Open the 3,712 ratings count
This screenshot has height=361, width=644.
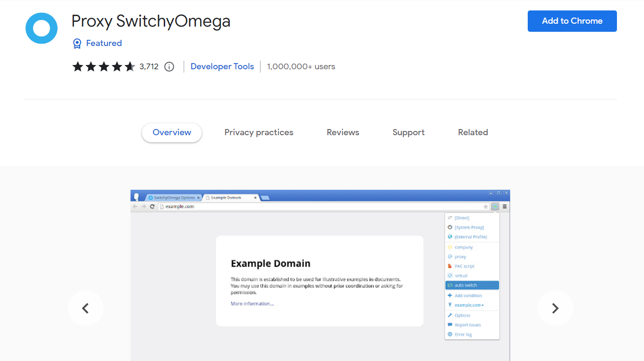pyautogui.click(x=149, y=66)
